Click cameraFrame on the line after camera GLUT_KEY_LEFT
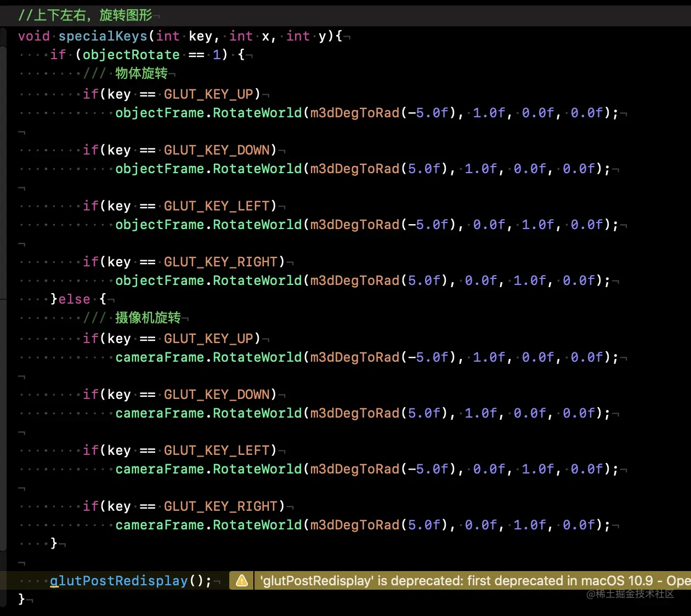The width and height of the screenshot is (691, 616). (160, 469)
